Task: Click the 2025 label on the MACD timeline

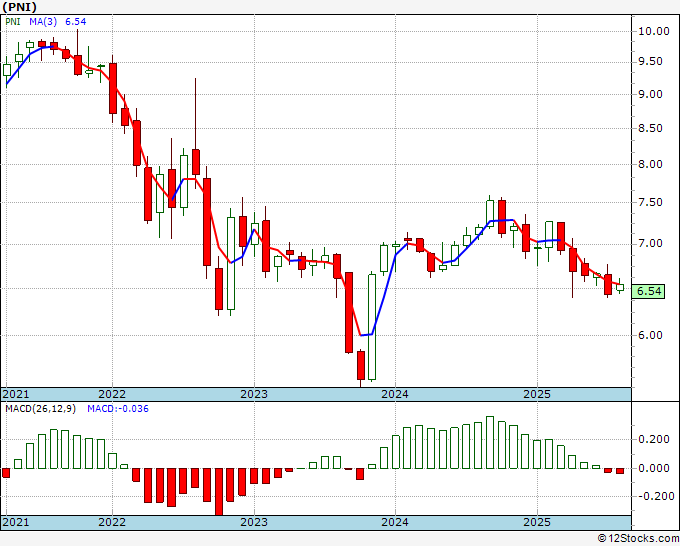Action: [x=537, y=522]
